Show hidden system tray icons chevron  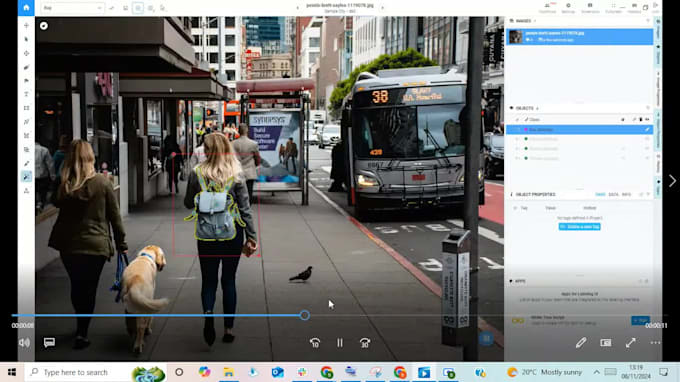click(x=597, y=372)
